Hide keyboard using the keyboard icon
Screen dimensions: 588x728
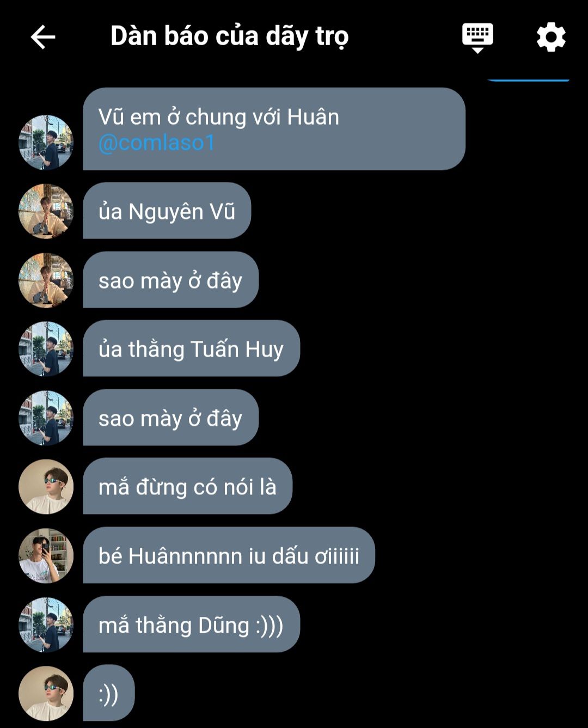[477, 38]
